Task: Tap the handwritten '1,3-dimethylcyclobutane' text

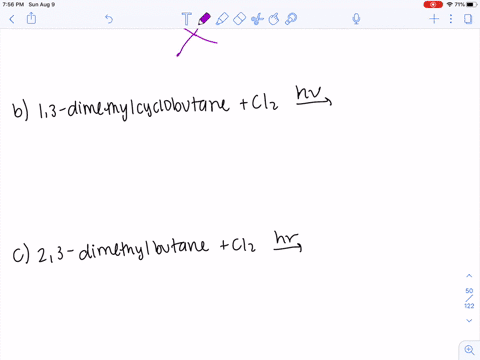Action: (x=134, y=108)
